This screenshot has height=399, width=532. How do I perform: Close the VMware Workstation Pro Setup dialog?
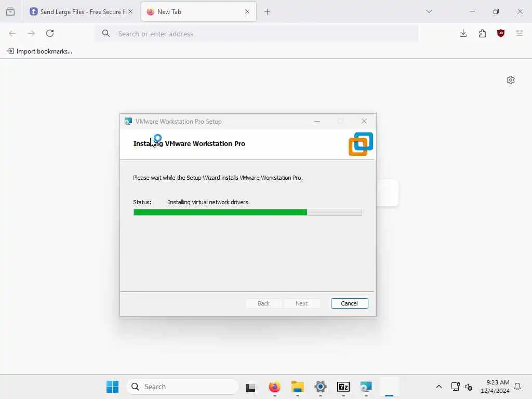point(364,121)
